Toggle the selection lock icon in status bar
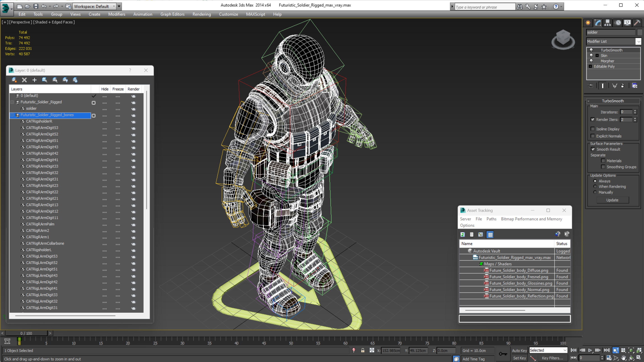The image size is (644, 362). 363,350
